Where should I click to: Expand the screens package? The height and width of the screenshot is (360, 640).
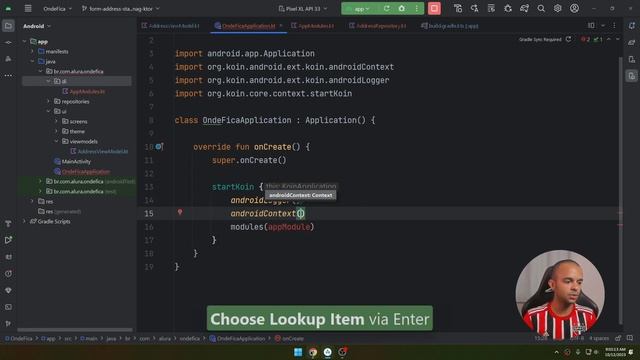coord(57,121)
